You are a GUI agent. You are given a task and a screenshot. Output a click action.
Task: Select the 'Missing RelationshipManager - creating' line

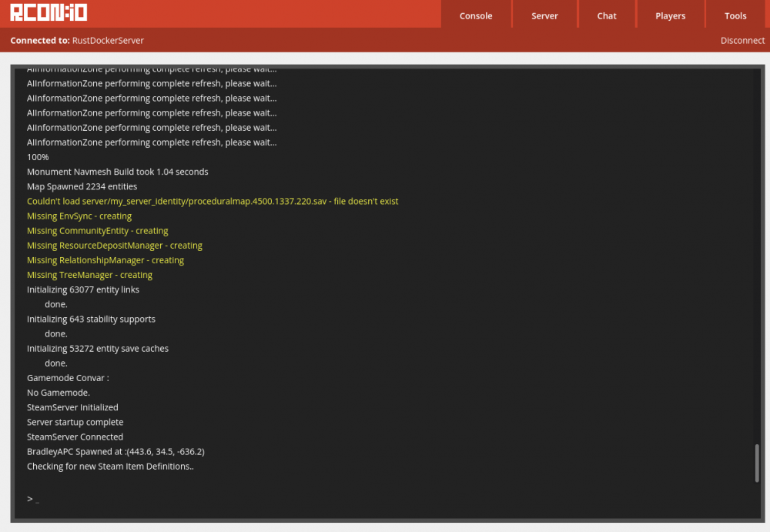coord(105,260)
